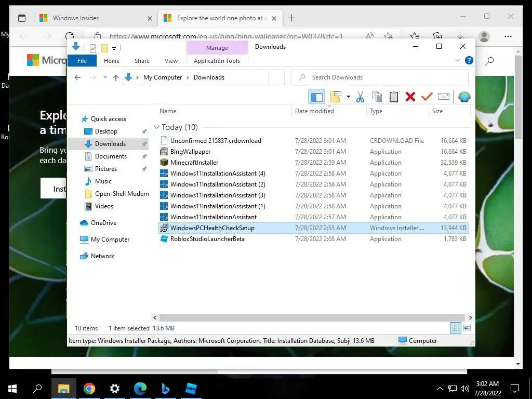532x399 pixels.
Task: Select Windows11InstallationAssistant (3) file
Action: click(x=313, y=195)
